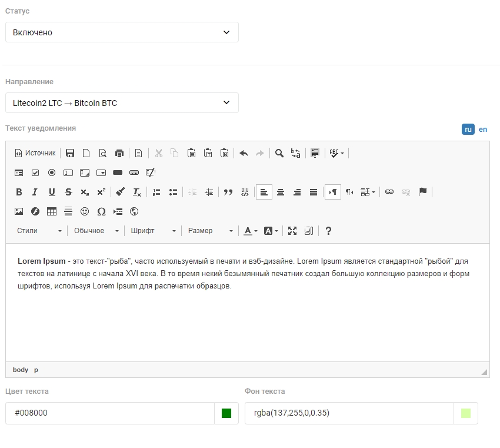Viewport: 500px width, 448px height.
Task: Insert a table using the table icon
Action: (52, 211)
